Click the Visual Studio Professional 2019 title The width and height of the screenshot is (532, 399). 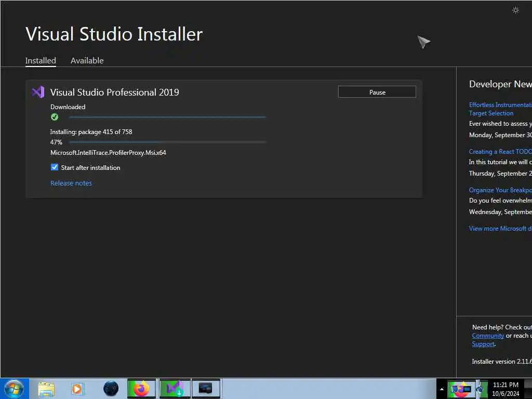(115, 92)
